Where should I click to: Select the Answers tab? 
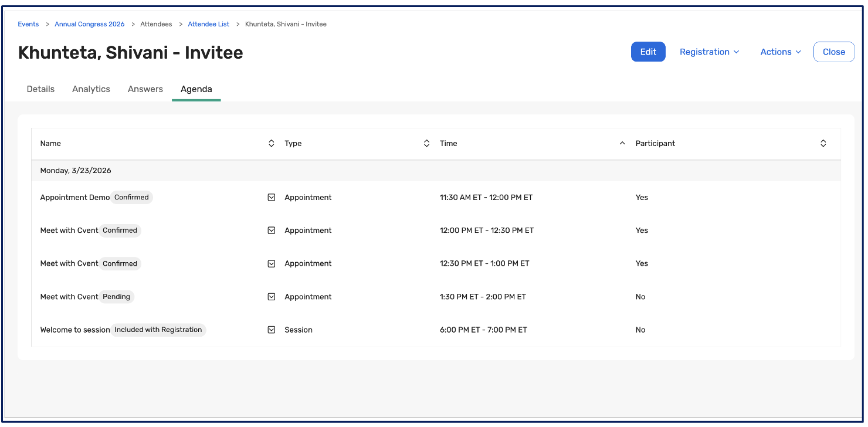[x=145, y=89]
